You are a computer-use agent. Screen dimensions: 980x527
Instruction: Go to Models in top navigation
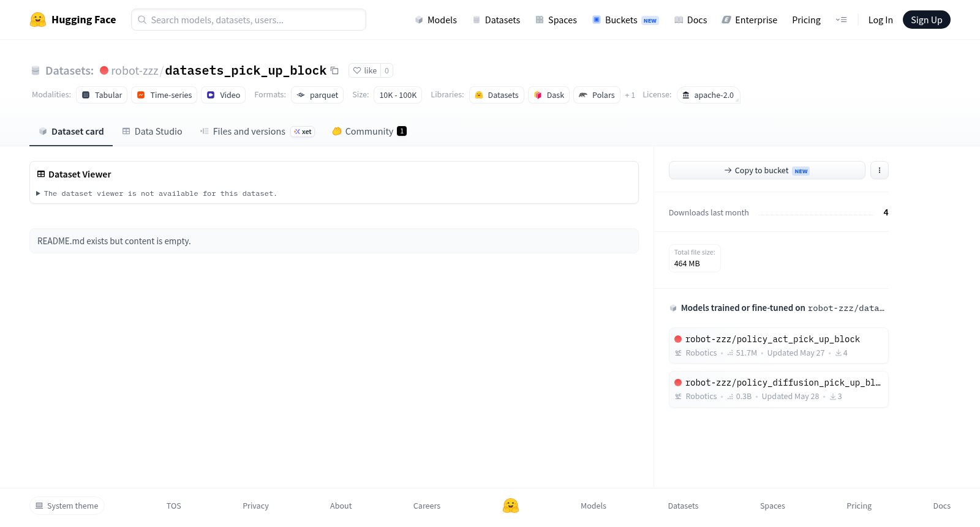coord(435,20)
